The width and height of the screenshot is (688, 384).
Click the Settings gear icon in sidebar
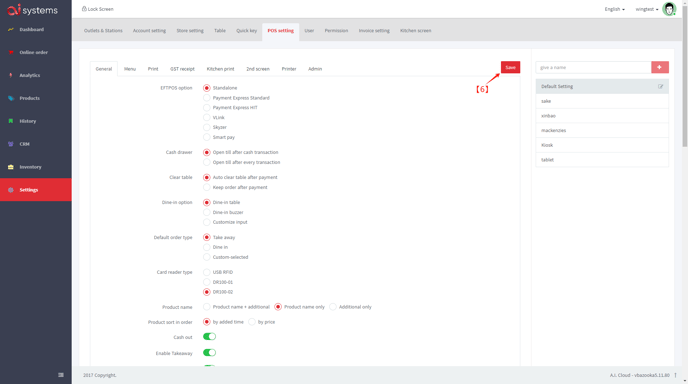[11, 190]
